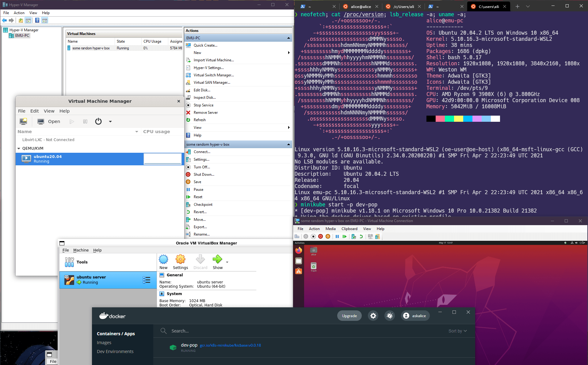Pause the Hyper-V VM from the toolbar
Viewport: 588px width, 365px height.
[x=337, y=236]
